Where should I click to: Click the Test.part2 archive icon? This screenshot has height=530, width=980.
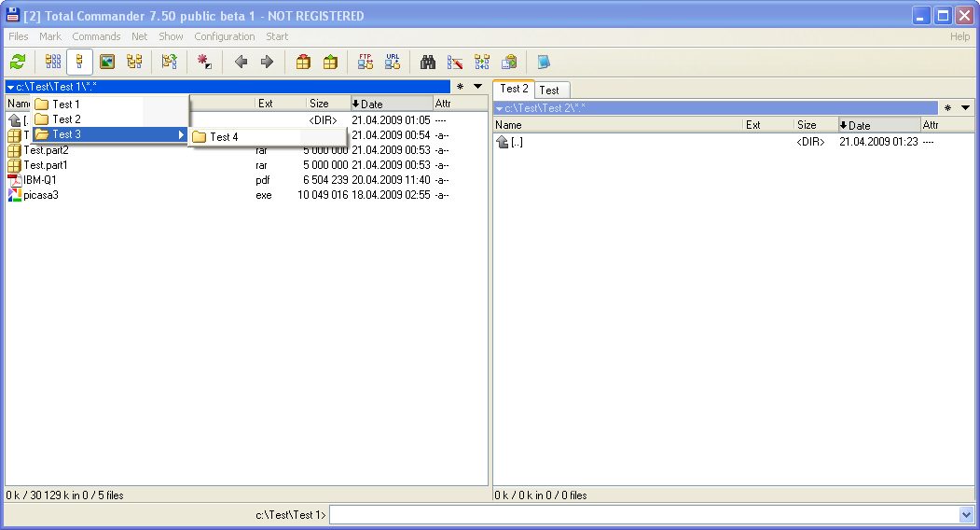[x=14, y=150]
